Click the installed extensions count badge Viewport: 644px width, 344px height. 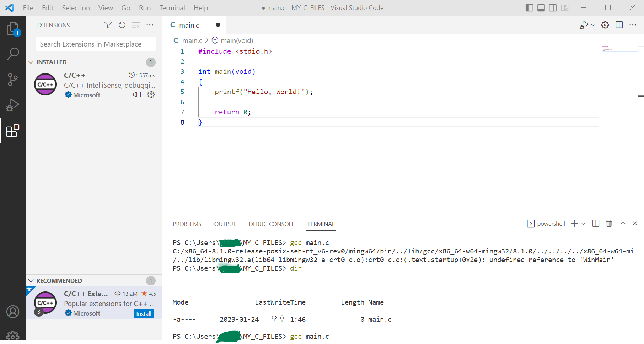[x=151, y=62]
